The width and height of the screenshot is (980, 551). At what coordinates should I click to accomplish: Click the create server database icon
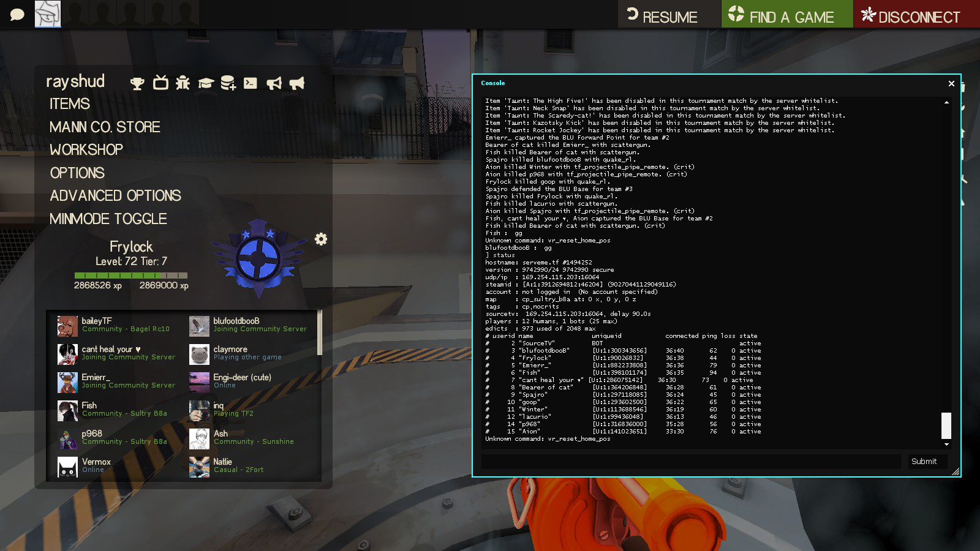[228, 83]
